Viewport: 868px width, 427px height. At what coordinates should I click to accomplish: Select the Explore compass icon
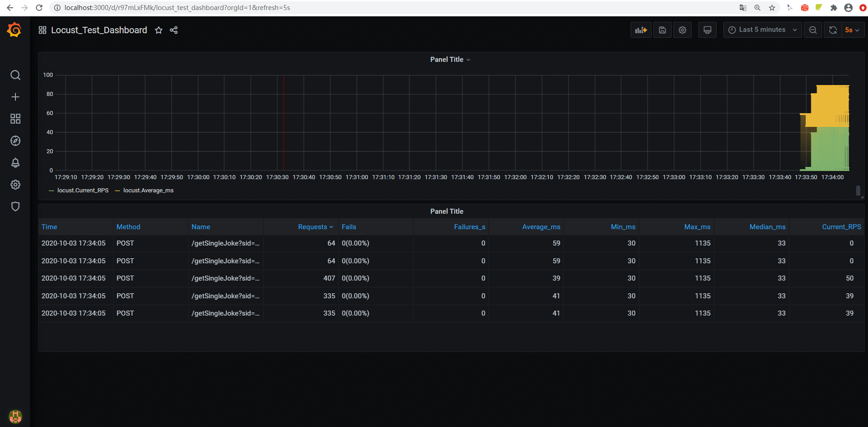(15, 141)
